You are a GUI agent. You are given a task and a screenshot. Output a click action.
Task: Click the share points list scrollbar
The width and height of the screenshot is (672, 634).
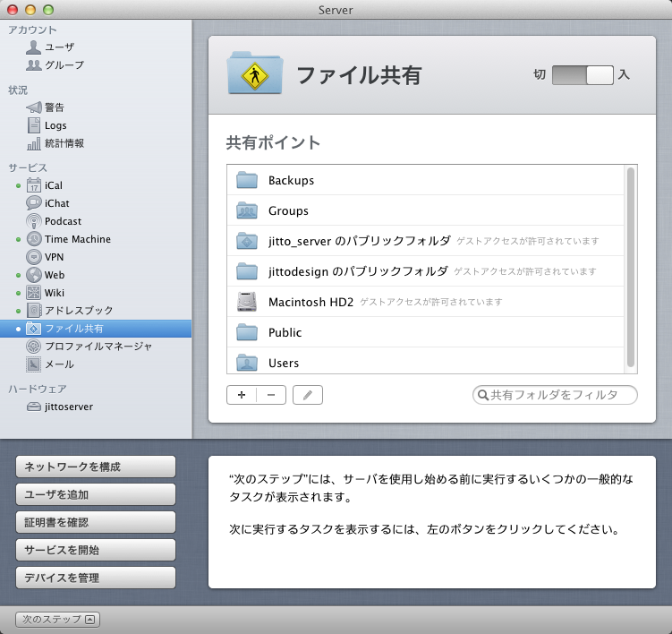631,268
